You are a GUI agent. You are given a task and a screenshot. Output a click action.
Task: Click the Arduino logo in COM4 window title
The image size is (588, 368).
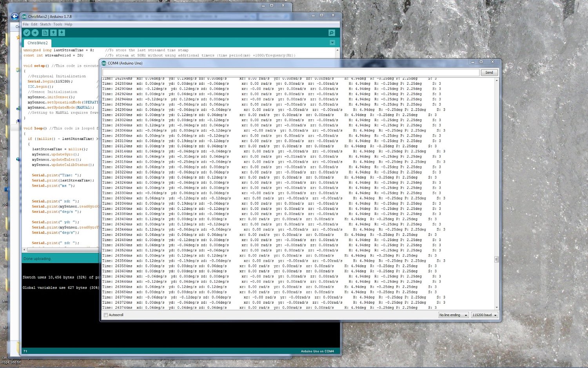pos(104,63)
